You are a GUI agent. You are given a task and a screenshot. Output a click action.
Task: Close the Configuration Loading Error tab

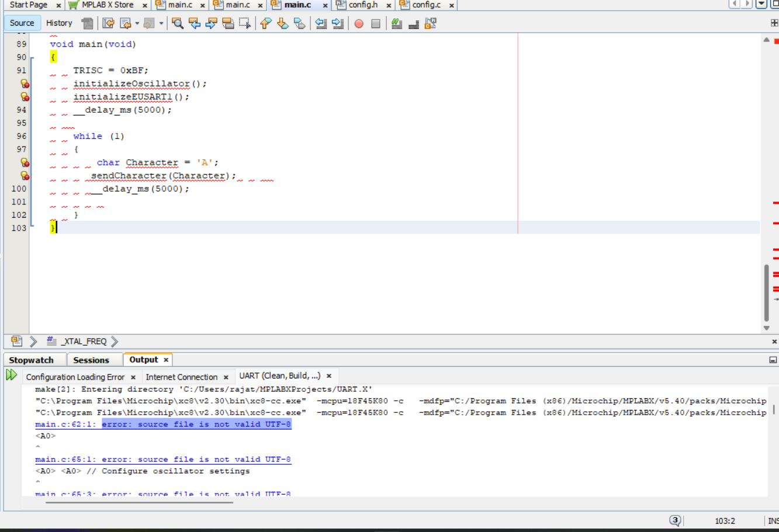point(133,377)
